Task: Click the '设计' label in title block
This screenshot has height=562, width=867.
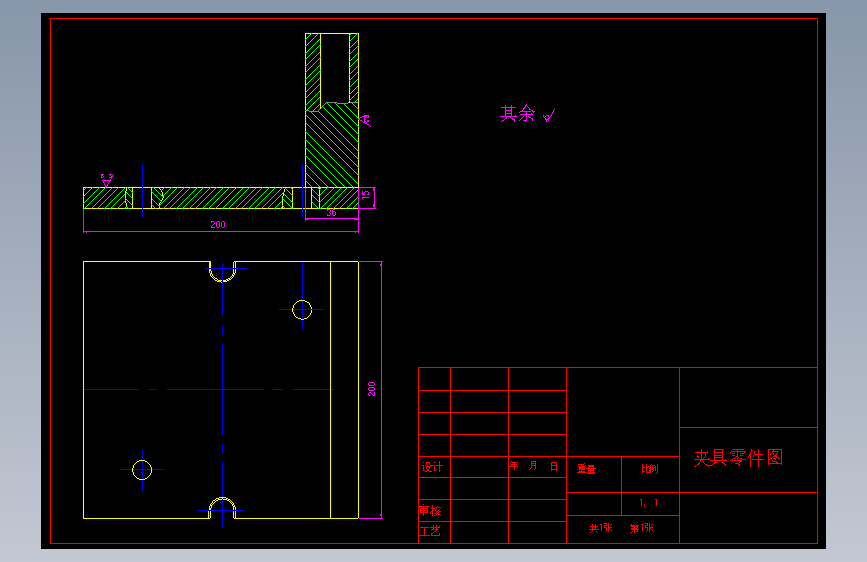Action: (432, 467)
